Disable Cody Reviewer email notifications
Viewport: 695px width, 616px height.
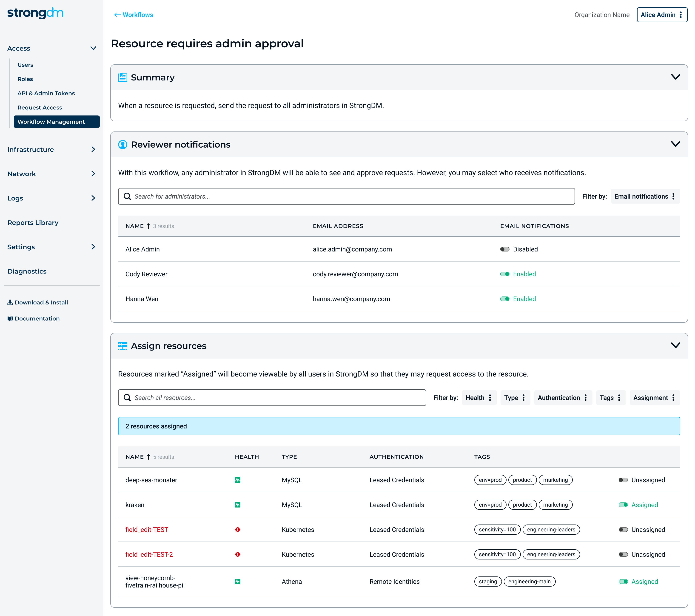tap(505, 274)
